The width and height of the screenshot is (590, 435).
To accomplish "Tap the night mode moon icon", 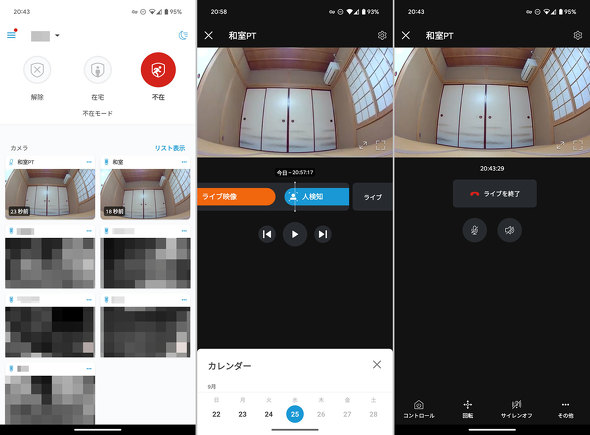I will pyautogui.click(x=183, y=35).
